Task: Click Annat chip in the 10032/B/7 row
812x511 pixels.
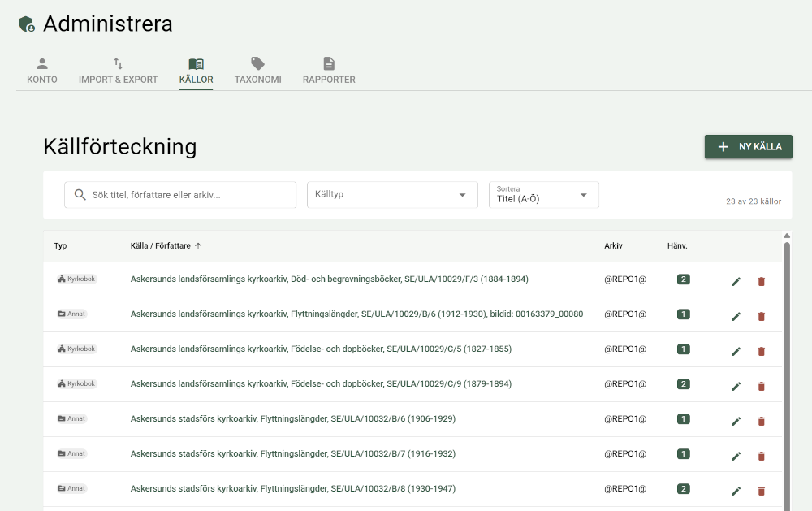Action: point(71,453)
